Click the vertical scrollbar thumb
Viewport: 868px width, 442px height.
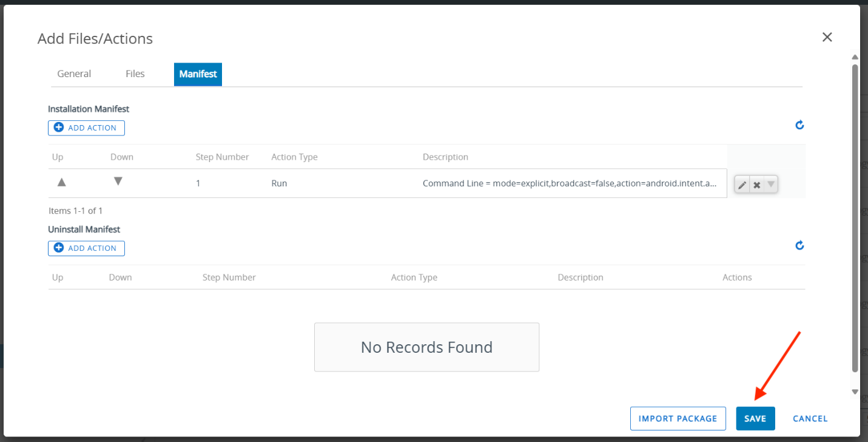[x=855, y=219]
